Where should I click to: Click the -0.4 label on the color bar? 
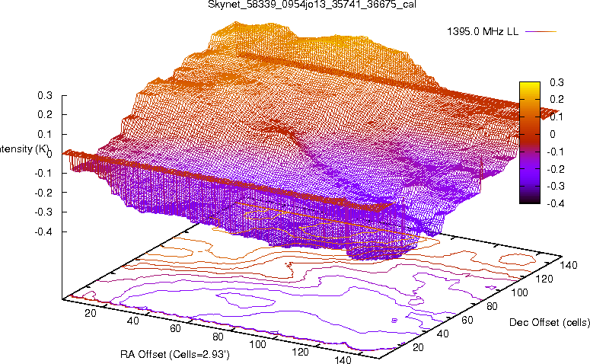tap(555, 203)
